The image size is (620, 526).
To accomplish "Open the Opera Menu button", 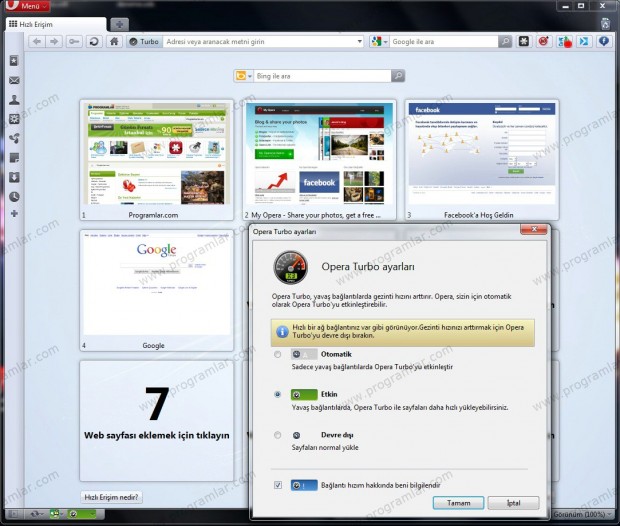I will (x=27, y=6).
